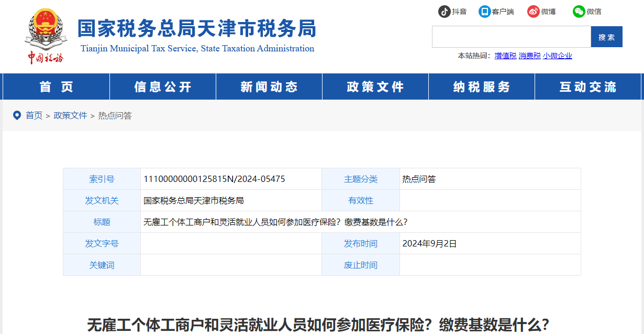Click the 客户端 text label
This screenshot has width=644, height=334.
[x=503, y=12]
